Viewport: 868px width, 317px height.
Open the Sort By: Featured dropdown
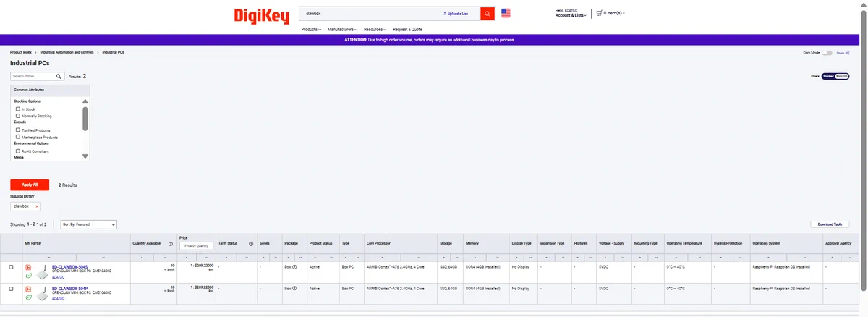[x=89, y=225]
